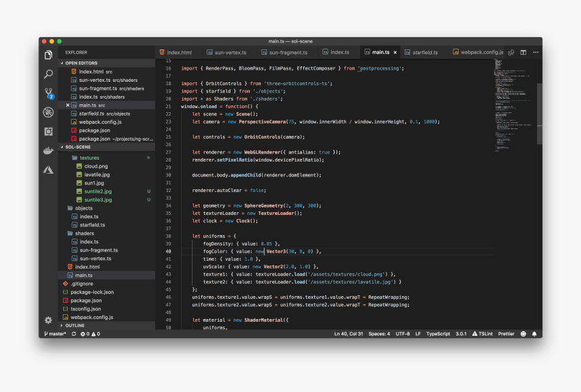The height and width of the screenshot is (392, 581).
Task: Click 'postprocessing' import path on line 16
Action: [x=380, y=68]
